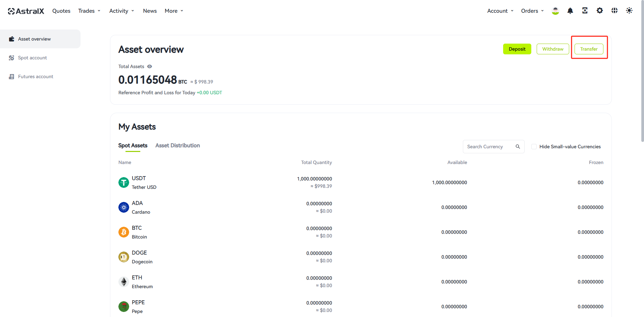644x317 pixels.
Task: Click the +0.00 USDT profit value
Action: pyautogui.click(x=209, y=93)
